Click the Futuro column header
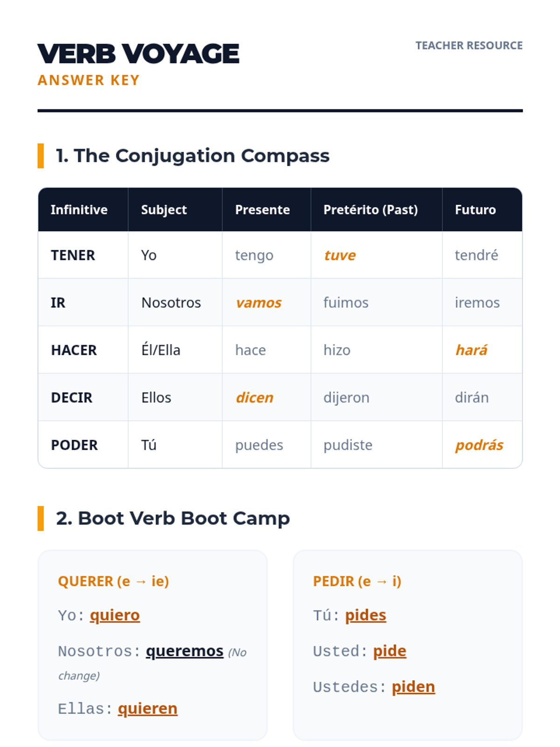This screenshot has height=747, width=560. click(x=475, y=210)
